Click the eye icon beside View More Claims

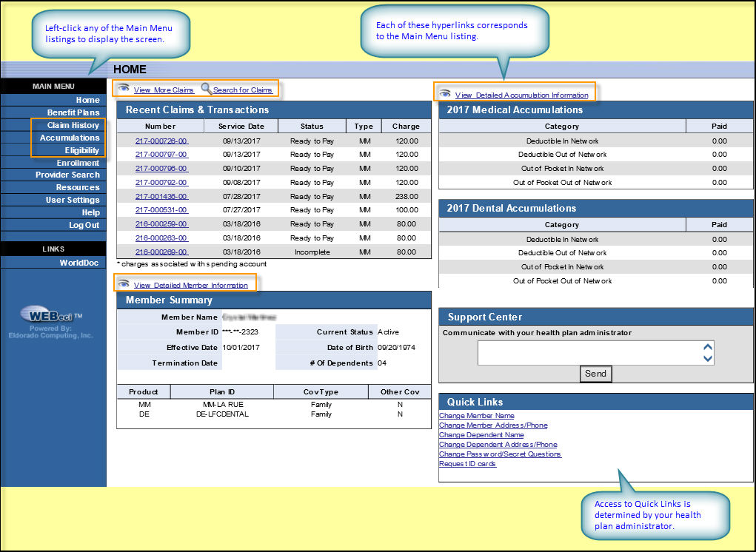point(124,88)
